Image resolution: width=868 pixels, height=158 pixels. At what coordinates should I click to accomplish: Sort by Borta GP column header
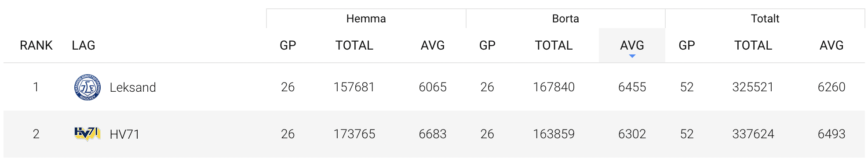click(x=487, y=45)
